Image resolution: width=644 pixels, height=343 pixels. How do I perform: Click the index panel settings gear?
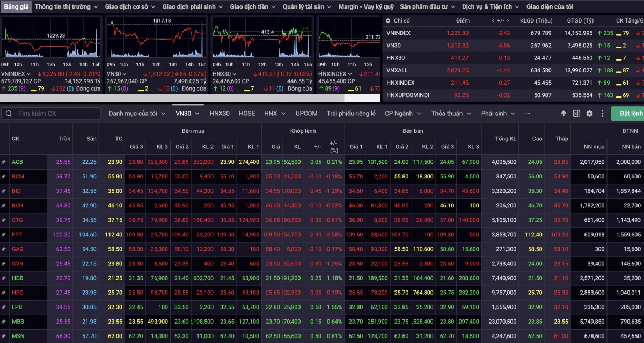click(x=389, y=20)
